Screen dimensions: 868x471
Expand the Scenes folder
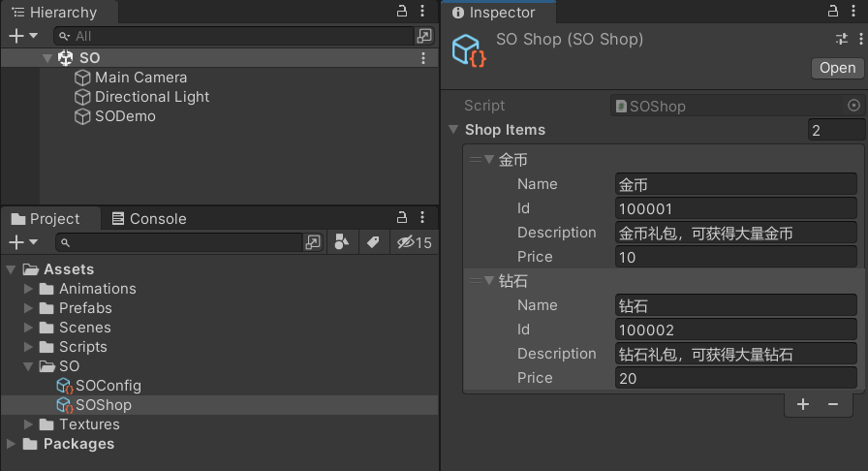[28, 328]
